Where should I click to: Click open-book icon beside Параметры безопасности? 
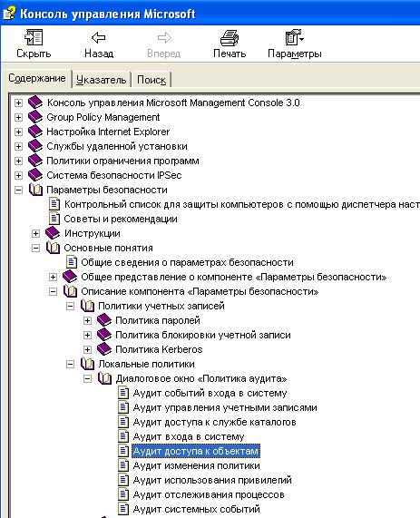tap(35, 190)
